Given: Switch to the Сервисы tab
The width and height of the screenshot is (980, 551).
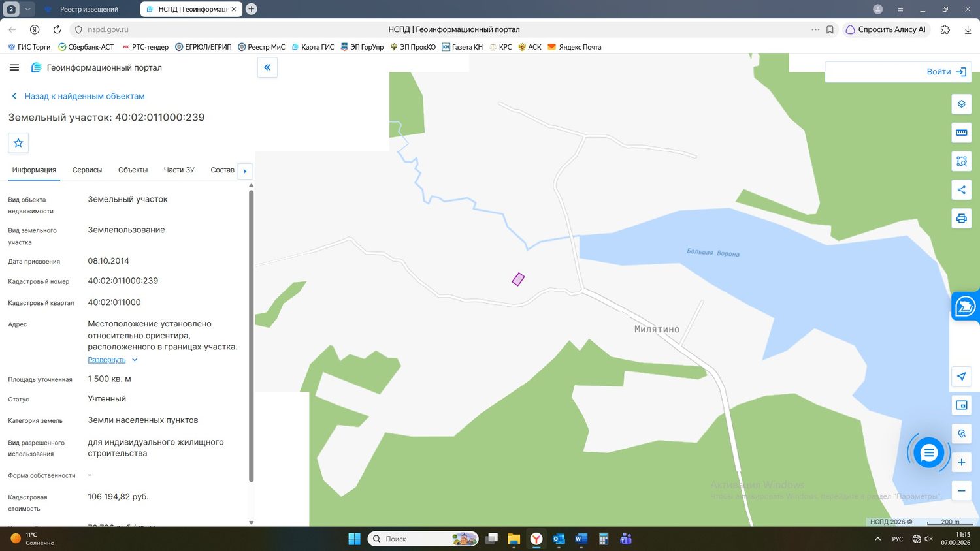Looking at the screenshot, I should (87, 170).
